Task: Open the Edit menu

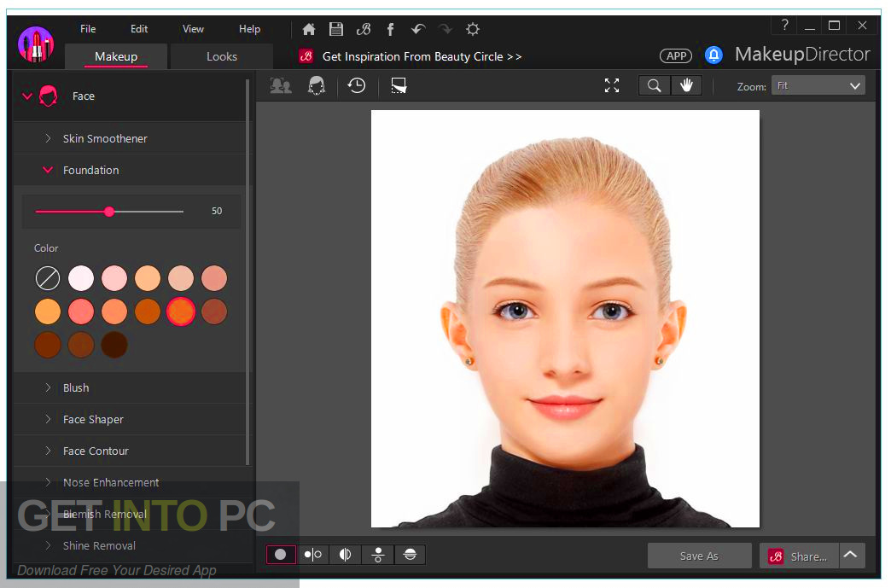Action: point(139,29)
